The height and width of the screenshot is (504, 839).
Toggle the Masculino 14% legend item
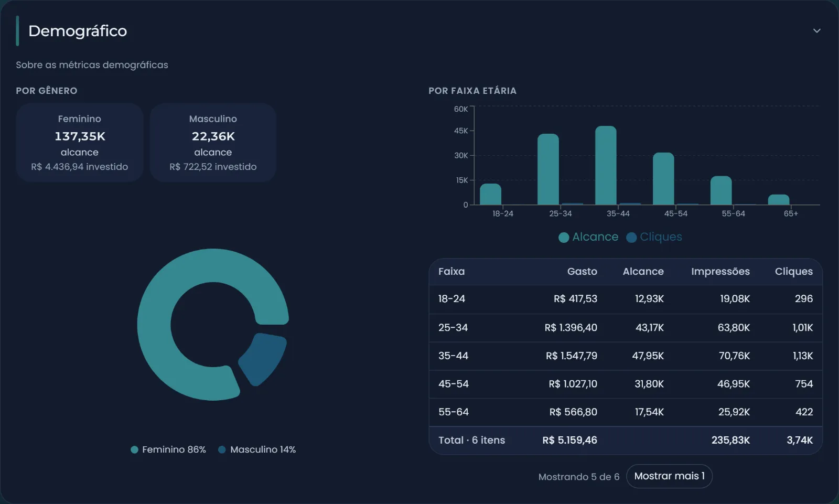coord(257,449)
